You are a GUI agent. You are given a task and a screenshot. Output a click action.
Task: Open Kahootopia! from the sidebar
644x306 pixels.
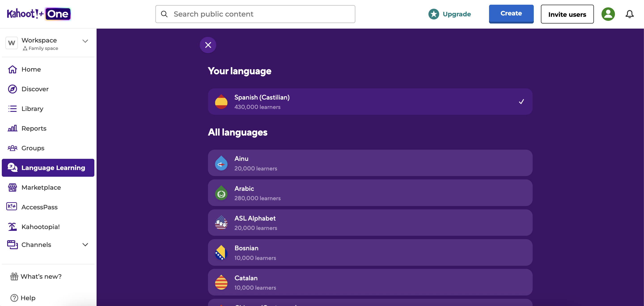click(x=48, y=227)
